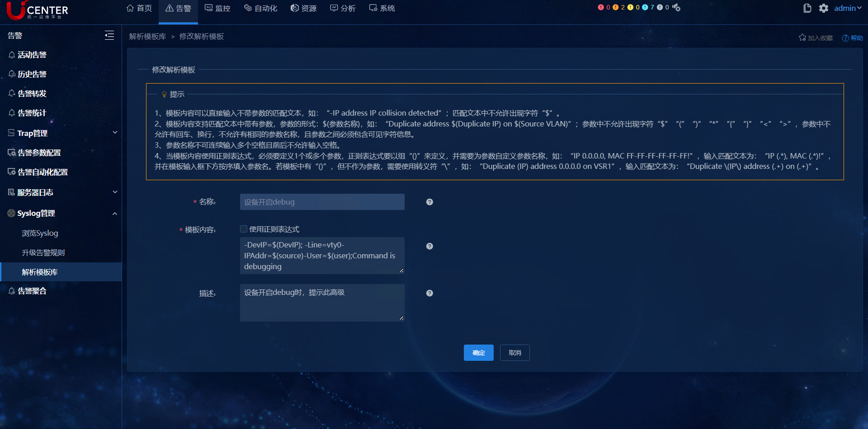Expand the 服务器日志 submenu chevron
This screenshot has height=429, width=868.
115,192
